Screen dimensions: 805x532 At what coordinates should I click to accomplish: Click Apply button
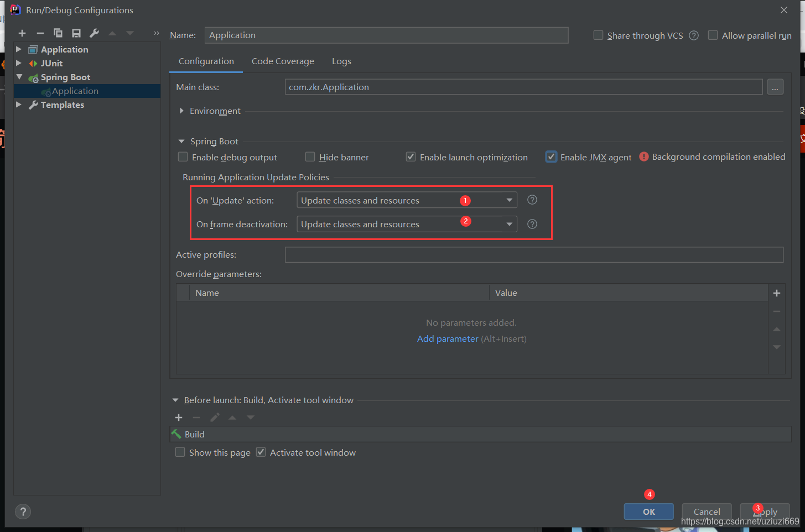pyautogui.click(x=765, y=512)
